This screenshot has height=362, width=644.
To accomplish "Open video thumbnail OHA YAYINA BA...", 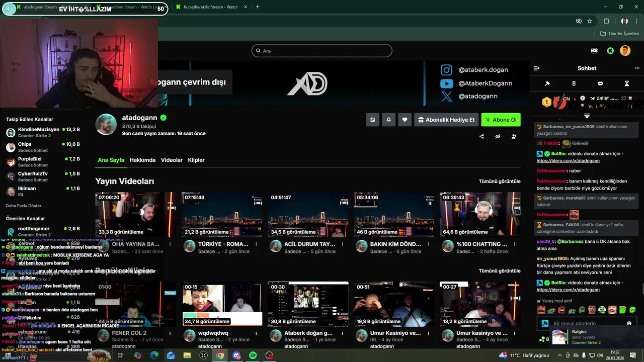I will click(136, 215).
